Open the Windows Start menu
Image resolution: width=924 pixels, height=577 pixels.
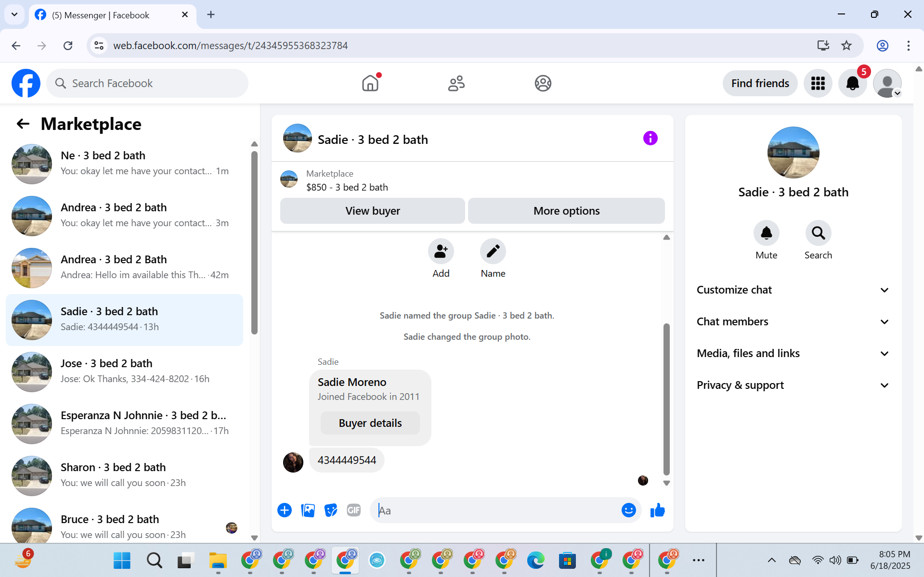click(122, 560)
